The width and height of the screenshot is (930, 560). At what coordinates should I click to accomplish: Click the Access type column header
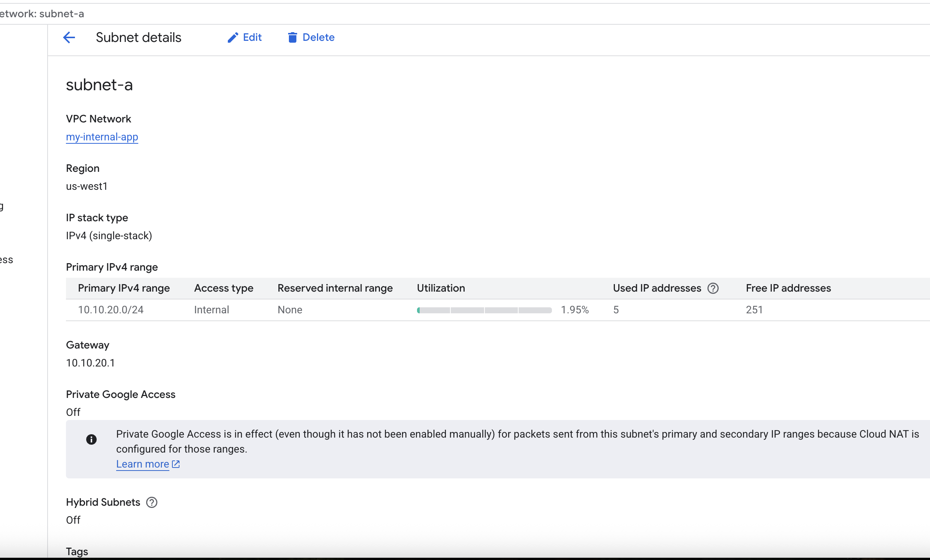tap(223, 288)
